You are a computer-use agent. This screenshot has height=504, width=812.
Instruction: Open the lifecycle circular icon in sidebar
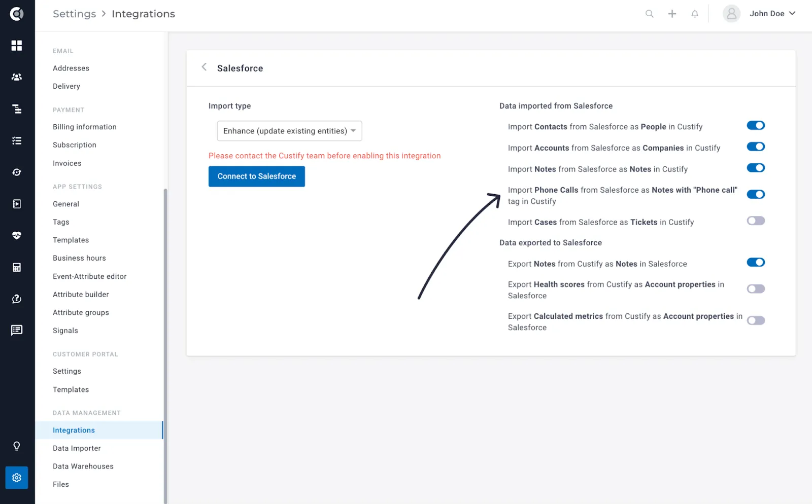(x=17, y=172)
